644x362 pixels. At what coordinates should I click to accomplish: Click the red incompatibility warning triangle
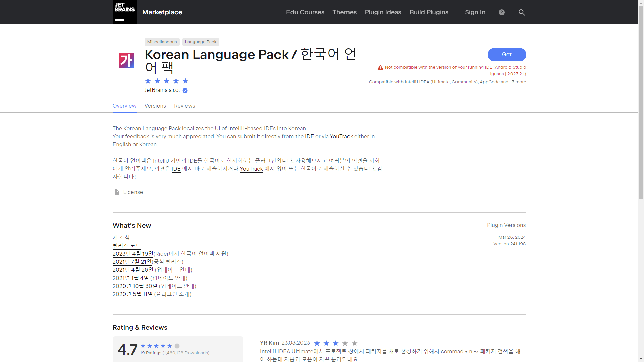click(x=380, y=67)
